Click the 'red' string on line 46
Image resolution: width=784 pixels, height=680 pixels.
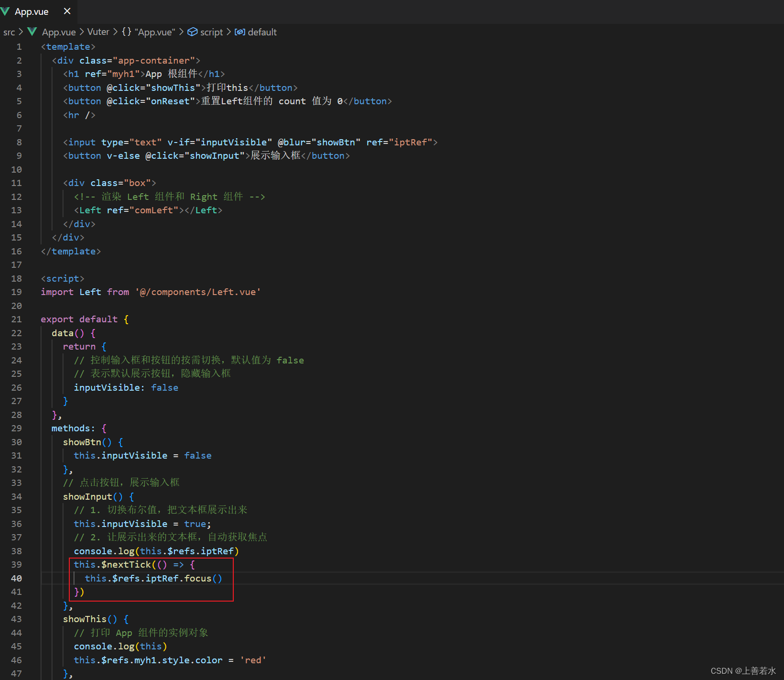(x=253, y=660)
